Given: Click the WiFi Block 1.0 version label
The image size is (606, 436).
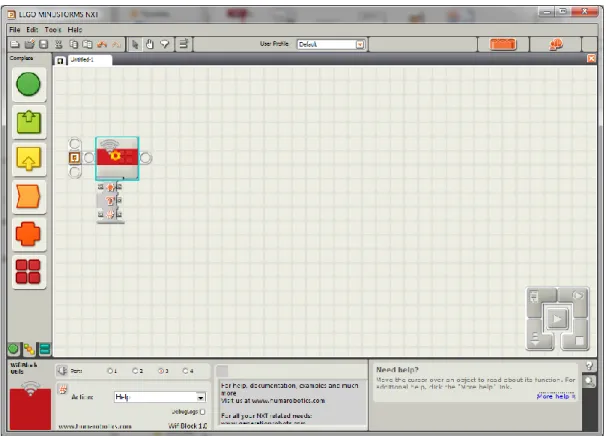Looking at the screenshot, I should pos(188,426).
